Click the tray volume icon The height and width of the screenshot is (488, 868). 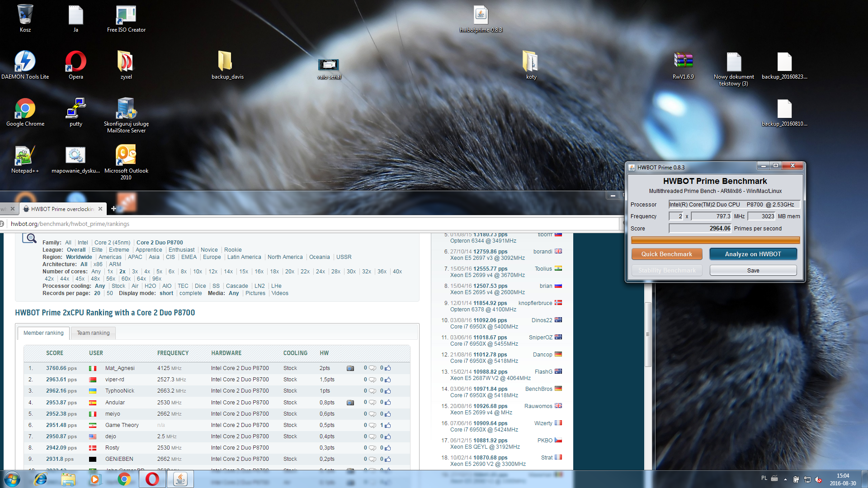coord(818,479)
